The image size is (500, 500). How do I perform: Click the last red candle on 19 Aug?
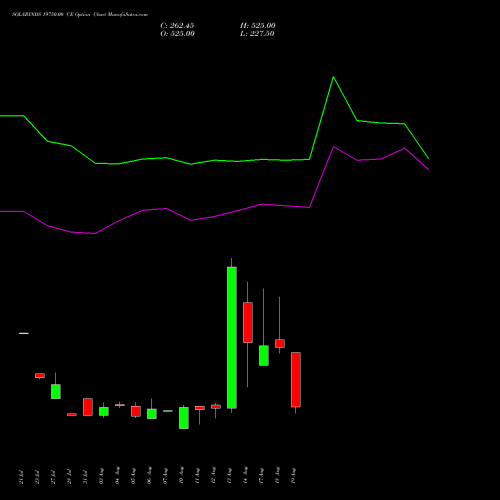click(296, 380)
